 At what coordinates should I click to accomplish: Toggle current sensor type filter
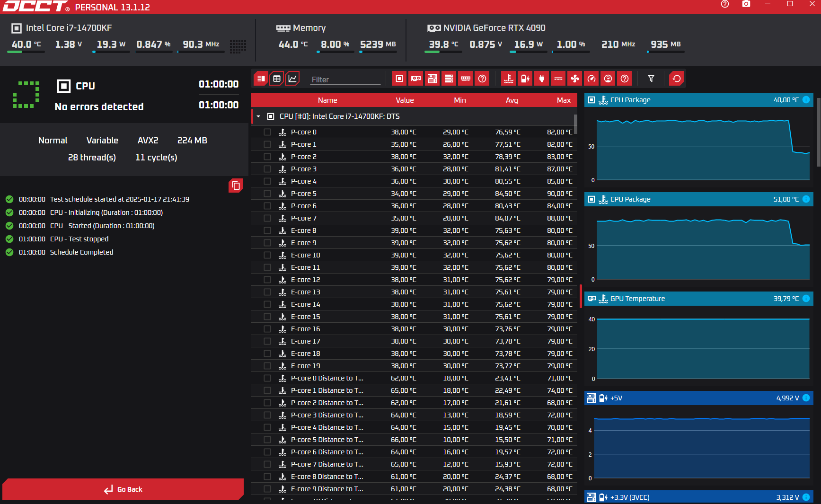coord(558,79)
